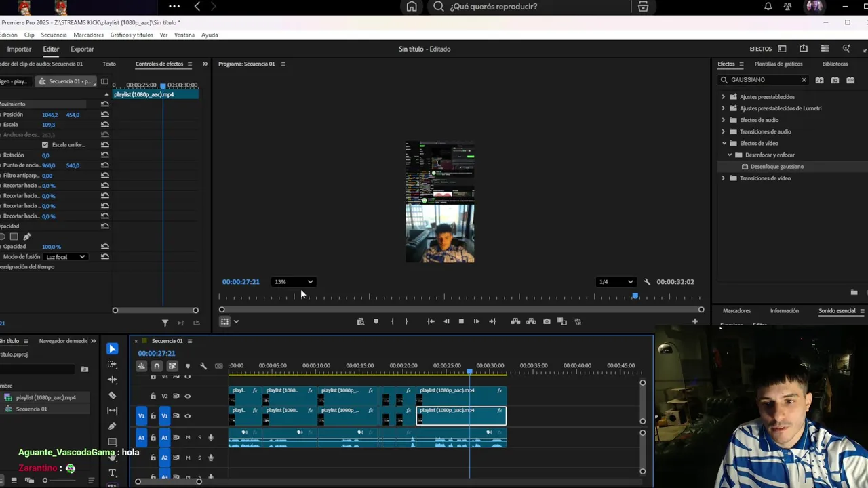Select the Track Select Forward tool
Viewport: 868px width, 488px height.
click(x=113, y=364)
